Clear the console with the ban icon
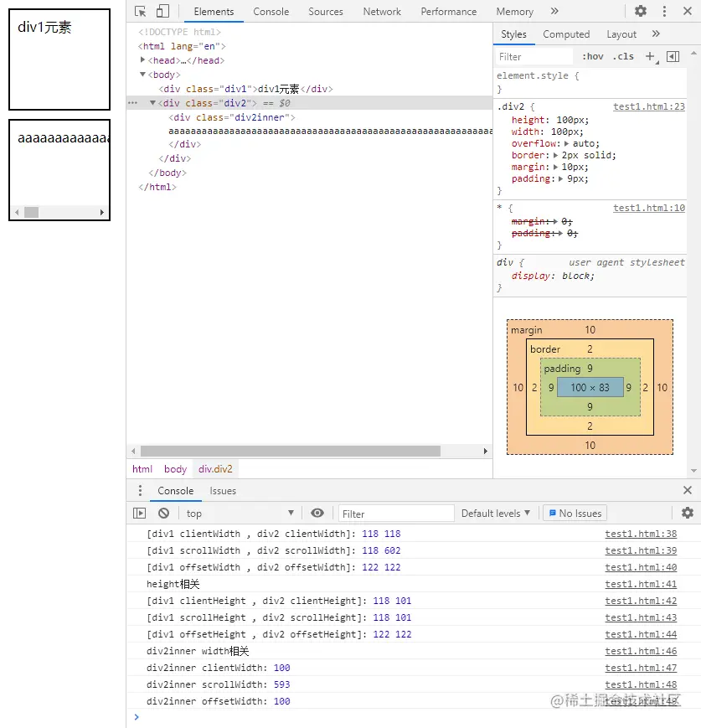This screenshot has height=728, width=701. [163, 513]
